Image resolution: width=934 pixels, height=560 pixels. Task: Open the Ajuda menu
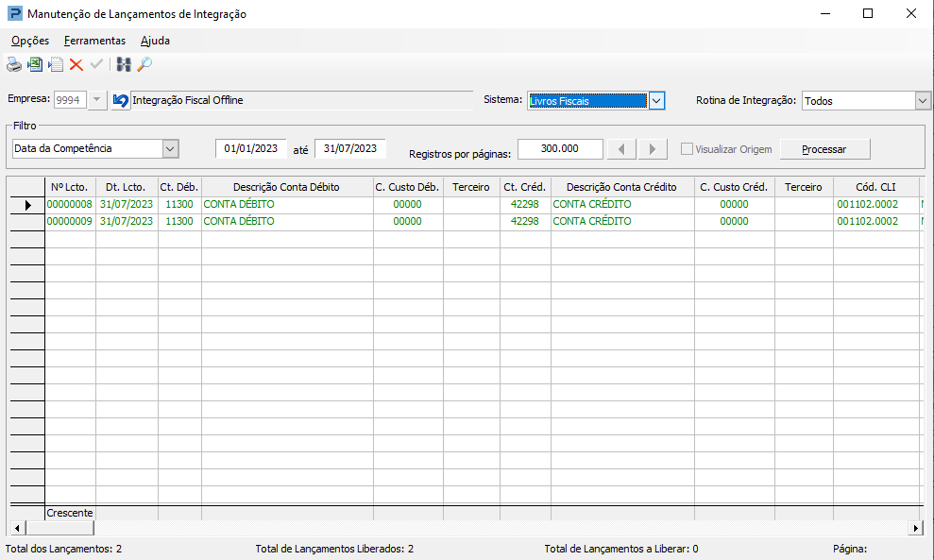(155, 41)
